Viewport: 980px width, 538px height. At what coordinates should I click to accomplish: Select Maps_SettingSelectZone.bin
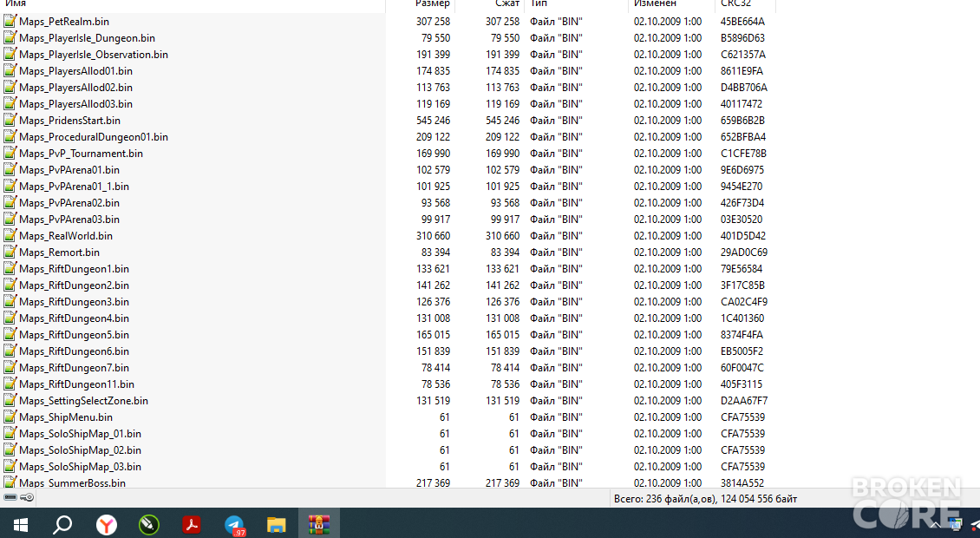84,401
